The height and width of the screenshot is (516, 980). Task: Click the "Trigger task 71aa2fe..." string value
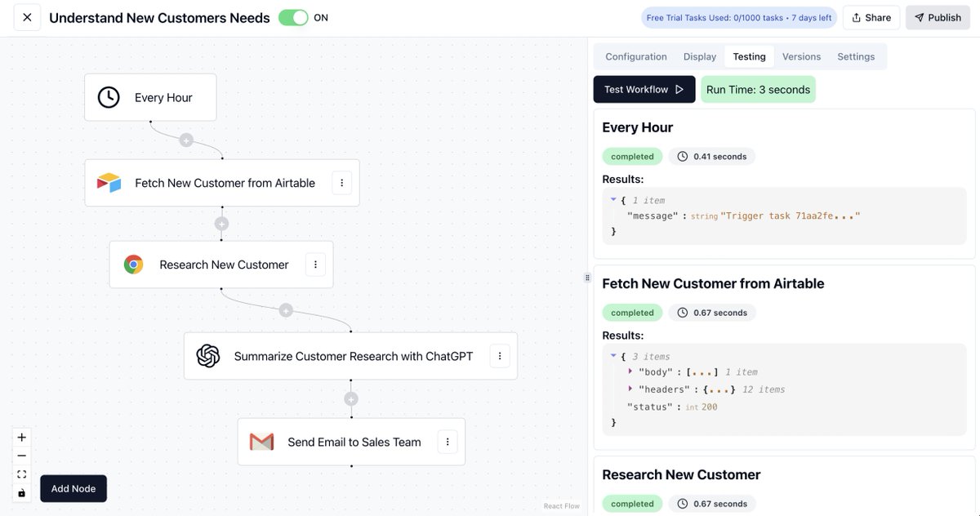(x=791, y=216)
